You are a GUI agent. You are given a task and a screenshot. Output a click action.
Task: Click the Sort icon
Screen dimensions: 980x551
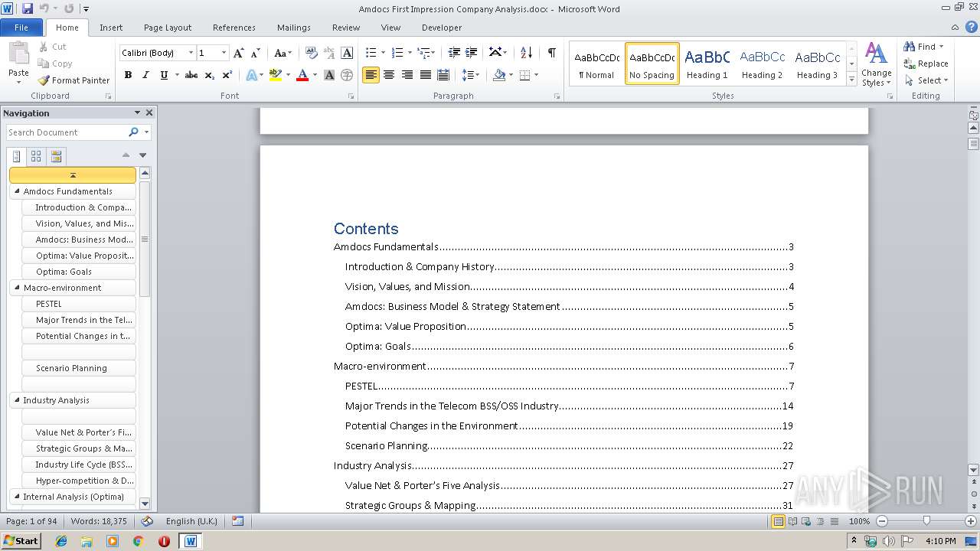tap(526, 53)
